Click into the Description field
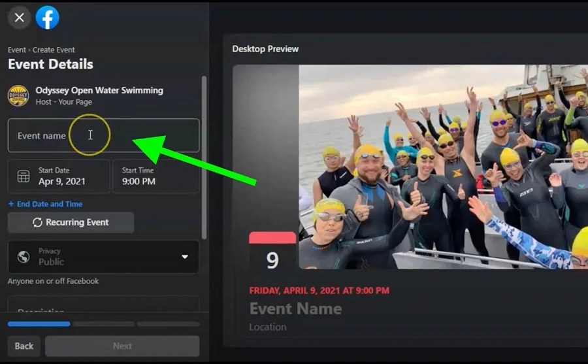 pyautogui.click(x=103, y=307)
